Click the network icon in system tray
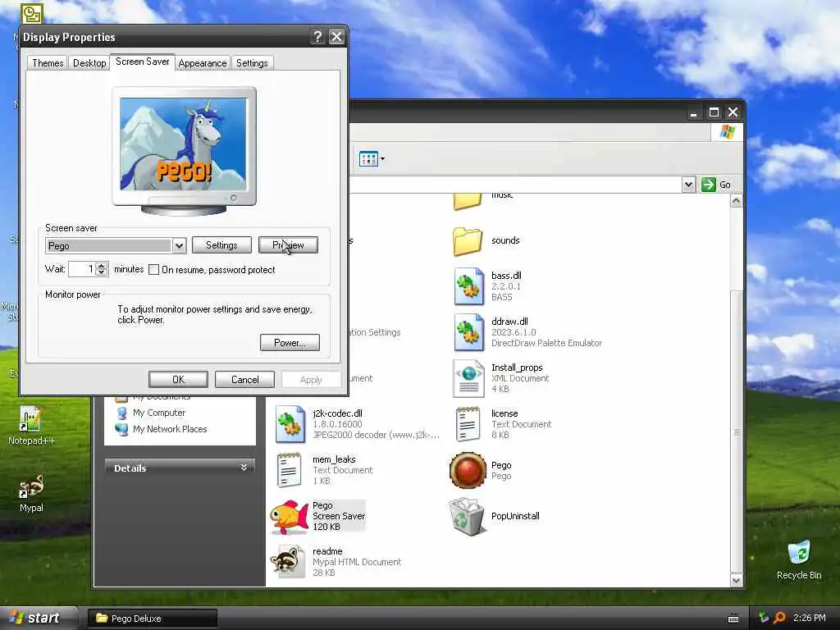 click(764, 618)
